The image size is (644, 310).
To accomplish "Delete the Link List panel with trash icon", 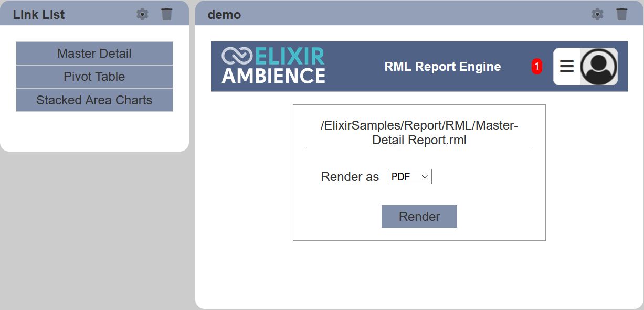I will coord(167,14).
